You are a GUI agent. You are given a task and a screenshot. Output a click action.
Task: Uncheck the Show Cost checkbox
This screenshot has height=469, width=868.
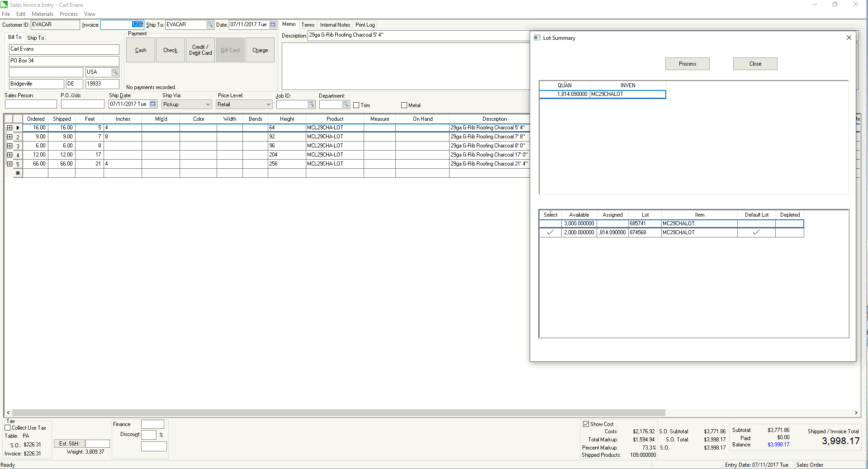tap(586, 424)
